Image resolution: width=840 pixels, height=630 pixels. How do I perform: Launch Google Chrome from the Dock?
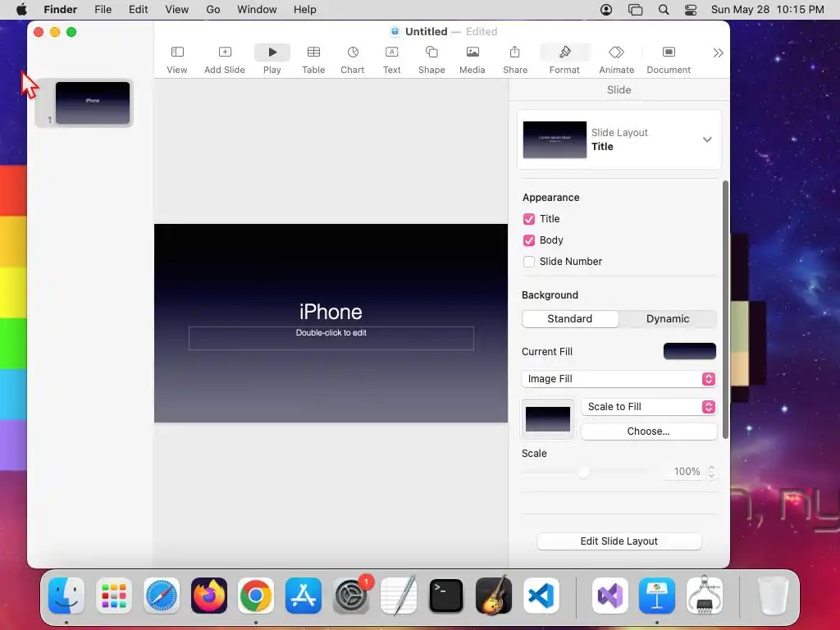pos(256,596)
